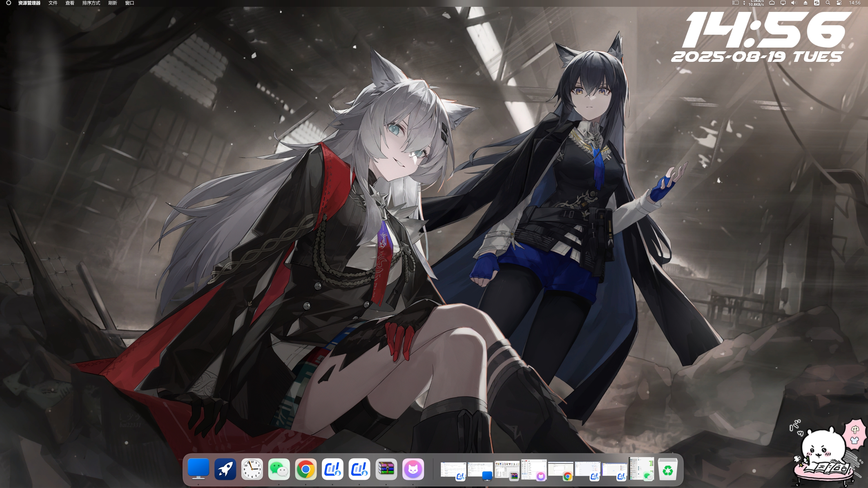Screen dimensions: 868x488
Task: Open the Recycle Bin in the dock
Action: (x=668, y=469)
